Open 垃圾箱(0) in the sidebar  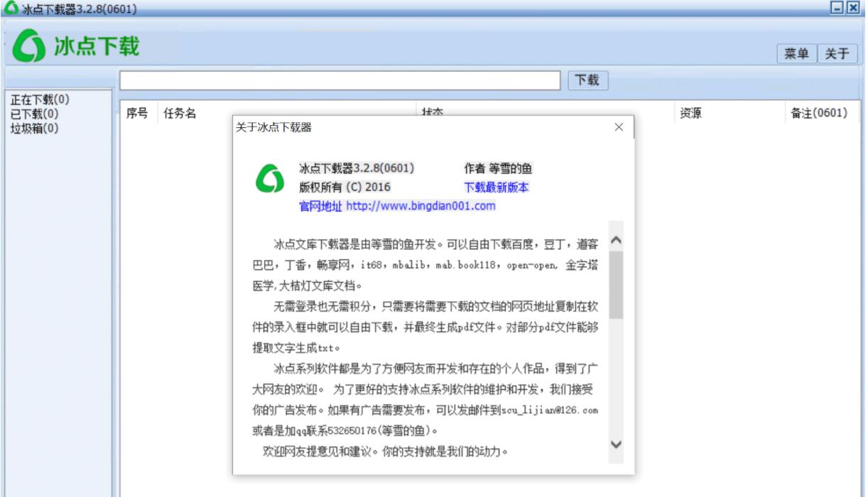[x=35, y=129]
